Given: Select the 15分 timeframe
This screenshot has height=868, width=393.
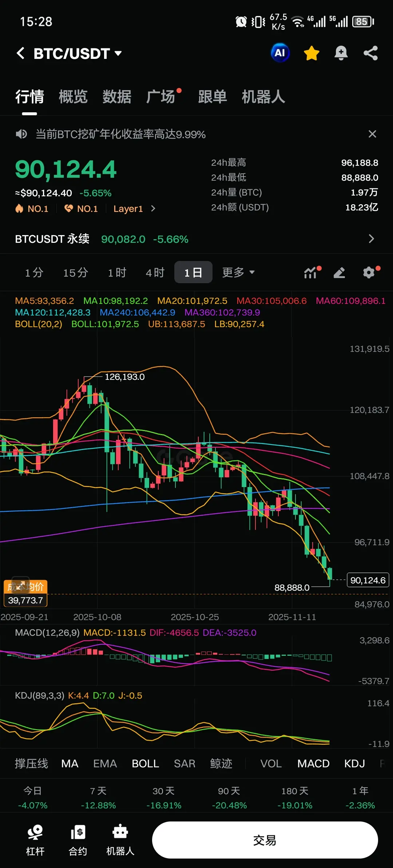Looking at the screenshot, I should 76,272.
